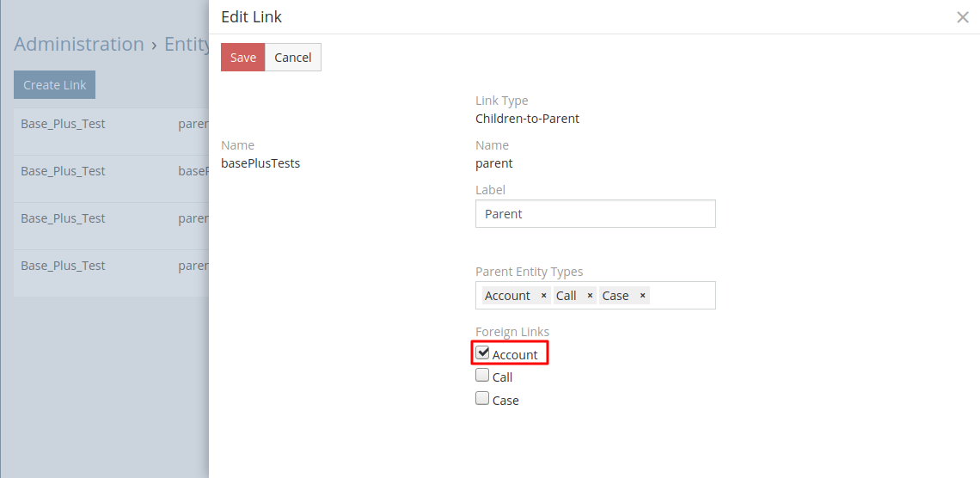980x478 pixels.
Task: Save the link changes
Action: point(243,58)
